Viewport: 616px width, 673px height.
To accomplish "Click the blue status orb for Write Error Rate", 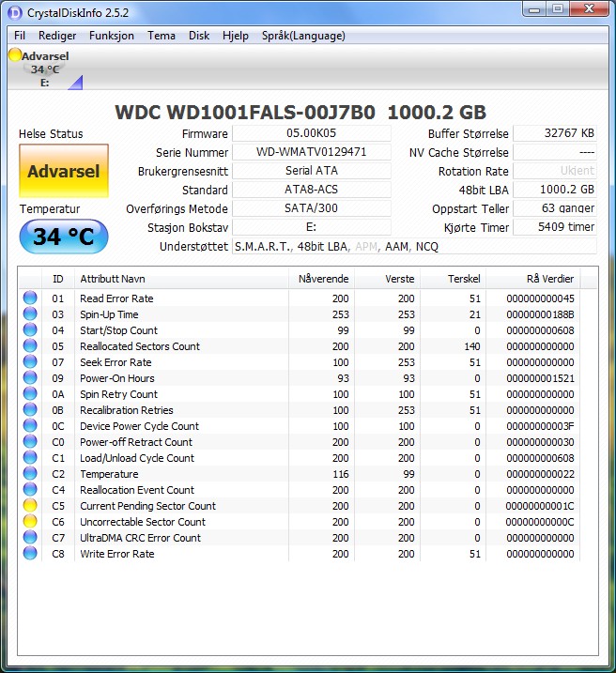I will [x=30, y=553].
